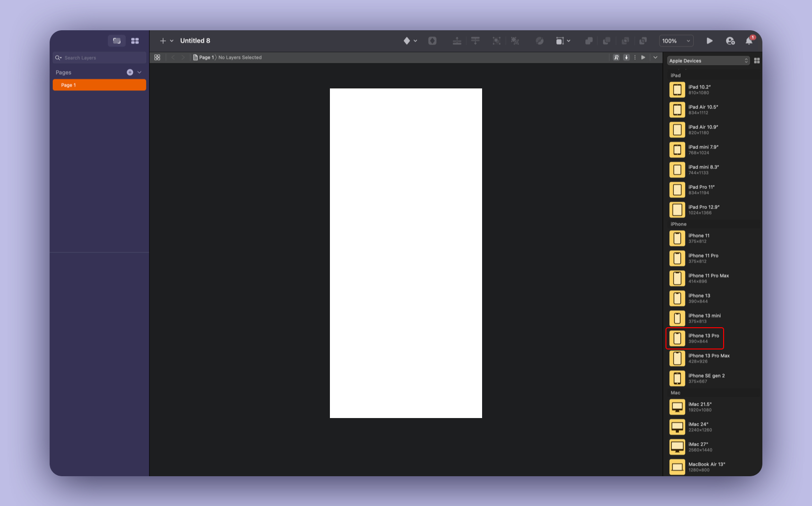Select the Union boolean operation icon
This screenshot has width=812, height=506.
point(589,41)
